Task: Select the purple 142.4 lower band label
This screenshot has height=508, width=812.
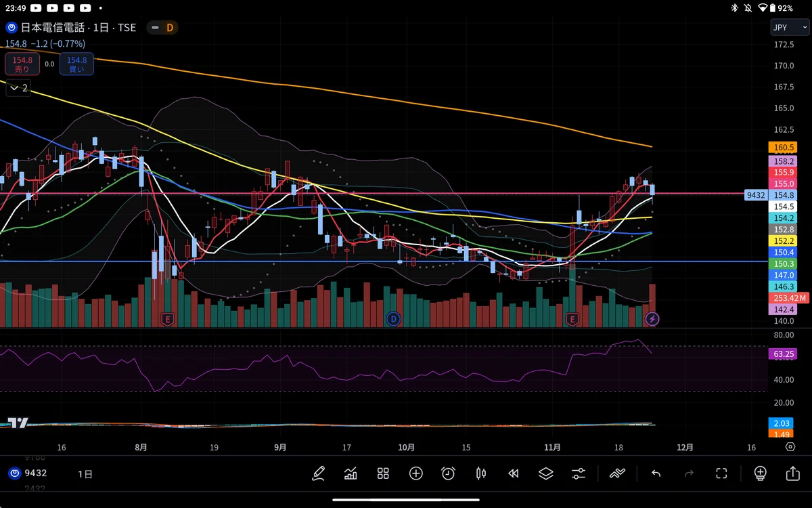Action: coord(783,310)
